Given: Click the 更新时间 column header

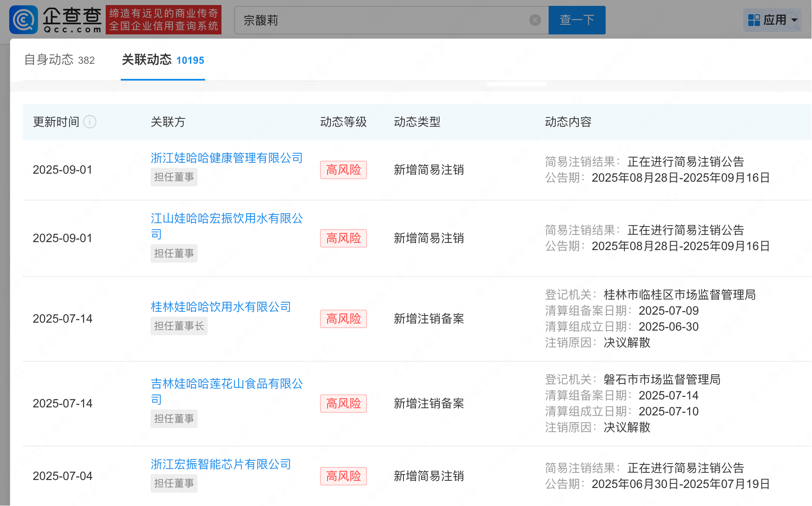Looking at the screenshot, I should (x=56, y=122).
